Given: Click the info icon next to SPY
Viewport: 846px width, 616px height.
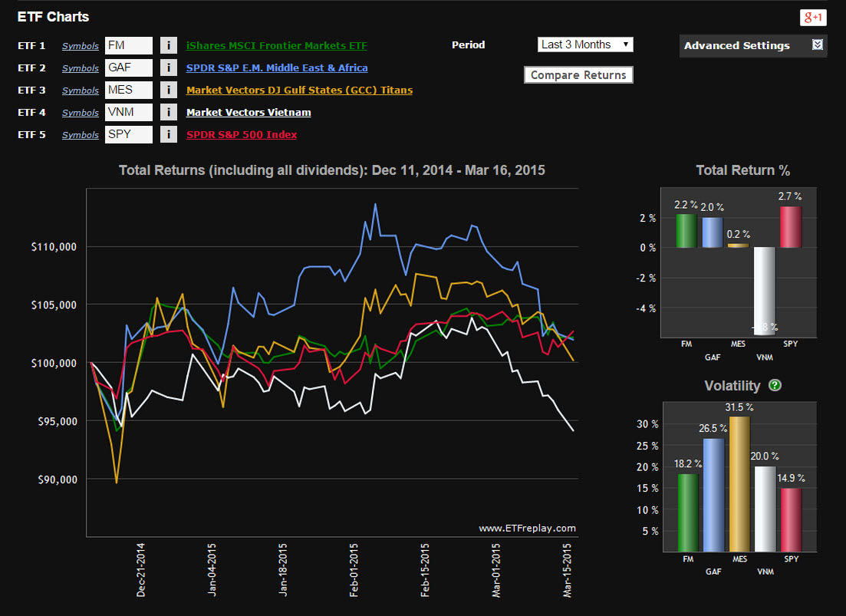Looking at the screenshot, I should tap(169, 135).
